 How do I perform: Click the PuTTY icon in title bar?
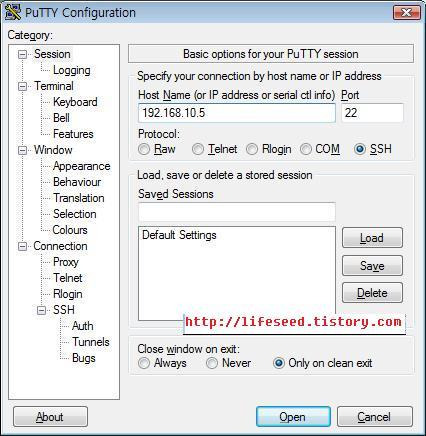[13, 12]
